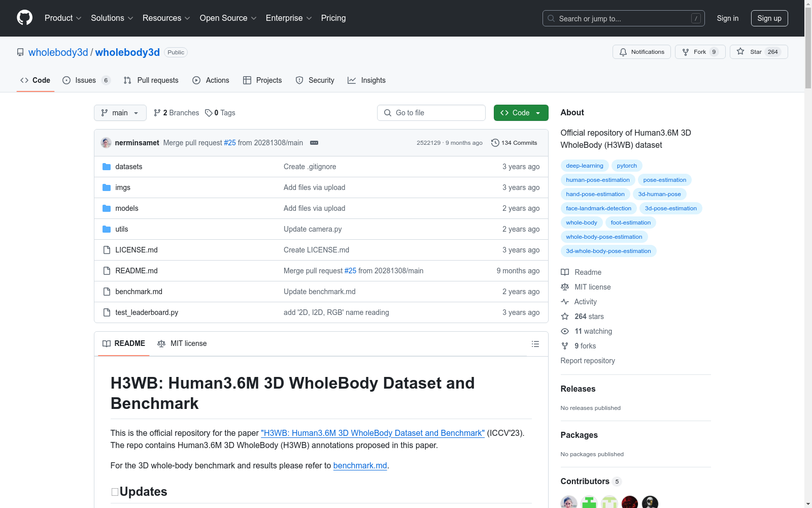The height and width of the screenshot is (508, 812).
Task: Click the book icon beside Readme
Action: pyautogui.click(x=565, y=272)
